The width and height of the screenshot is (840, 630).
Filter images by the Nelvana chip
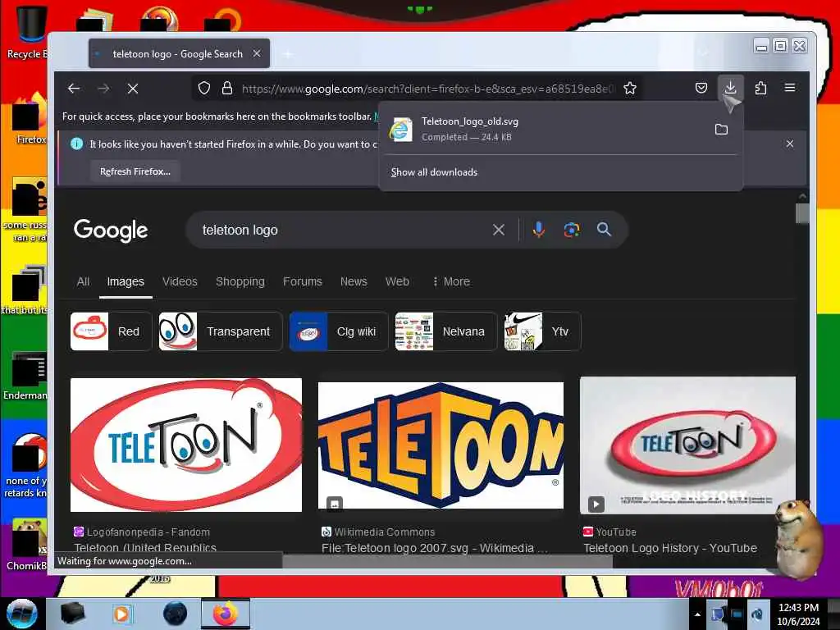(x=446, y=331)
